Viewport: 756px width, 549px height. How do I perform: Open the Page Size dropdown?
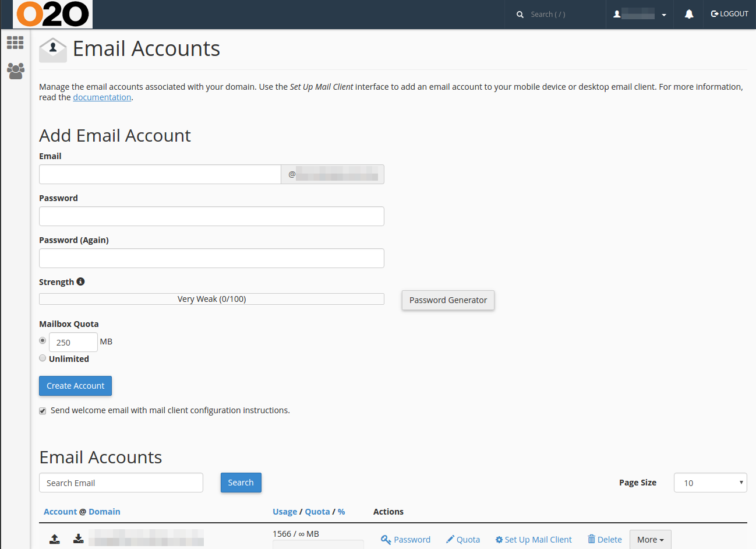pyautogui.click(x=710, y=483)
